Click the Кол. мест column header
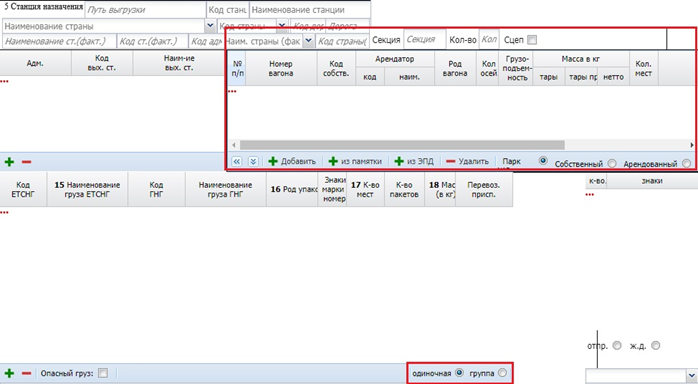698x384 pixels. (x=643, y=69)
